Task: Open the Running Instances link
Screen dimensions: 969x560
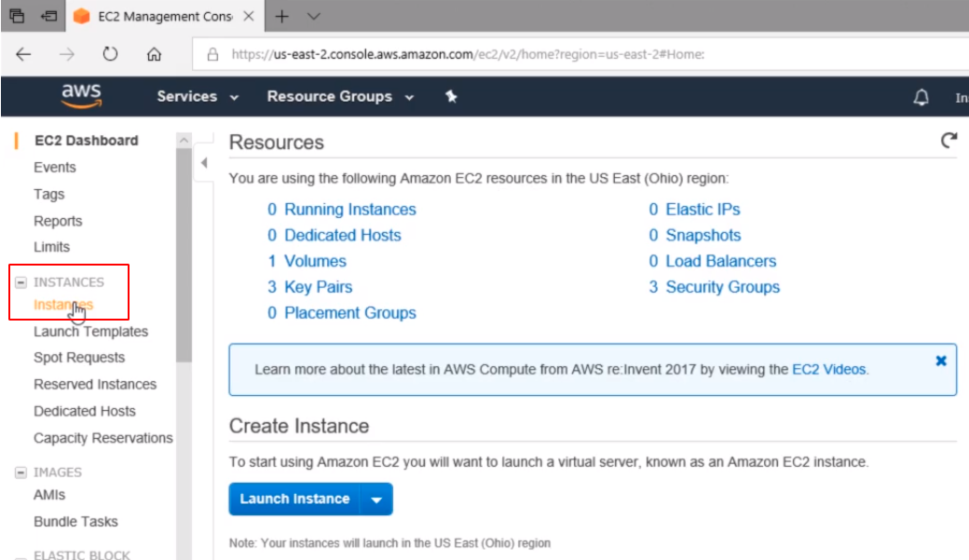Action: pyautogui.click(x=349, y=210)
